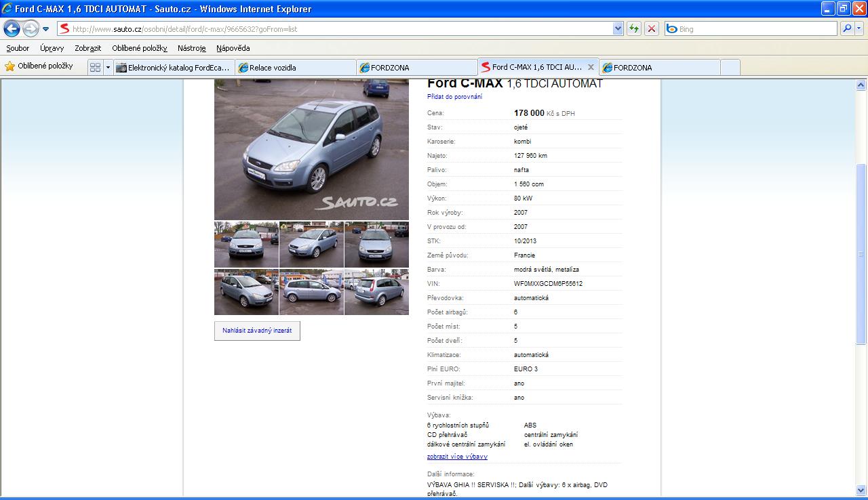The width and height of the screenshot is (868, 500).
Task: Click the Nahlásit závadný inzerát button
Action: click(x=257, y=331)
